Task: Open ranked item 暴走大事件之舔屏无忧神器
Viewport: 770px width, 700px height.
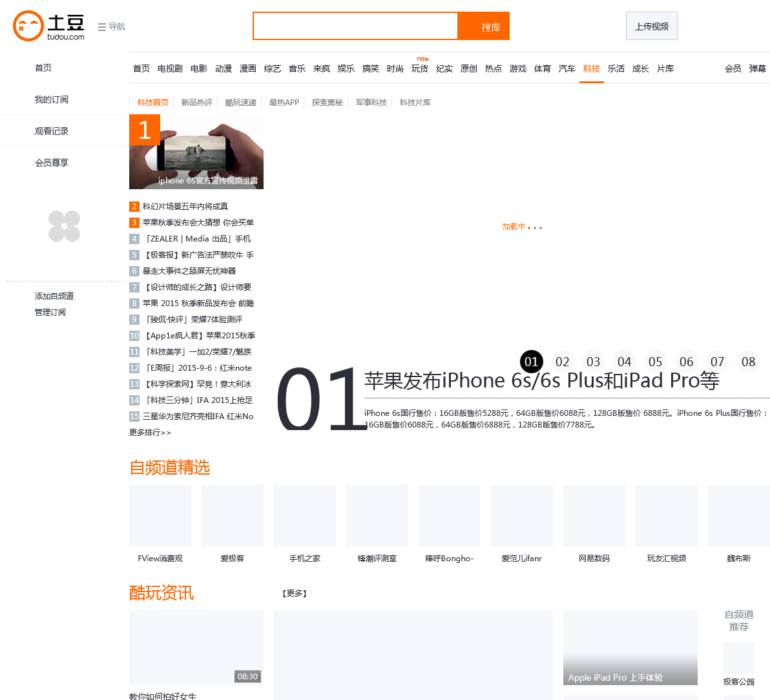Action: coord(189,271)
